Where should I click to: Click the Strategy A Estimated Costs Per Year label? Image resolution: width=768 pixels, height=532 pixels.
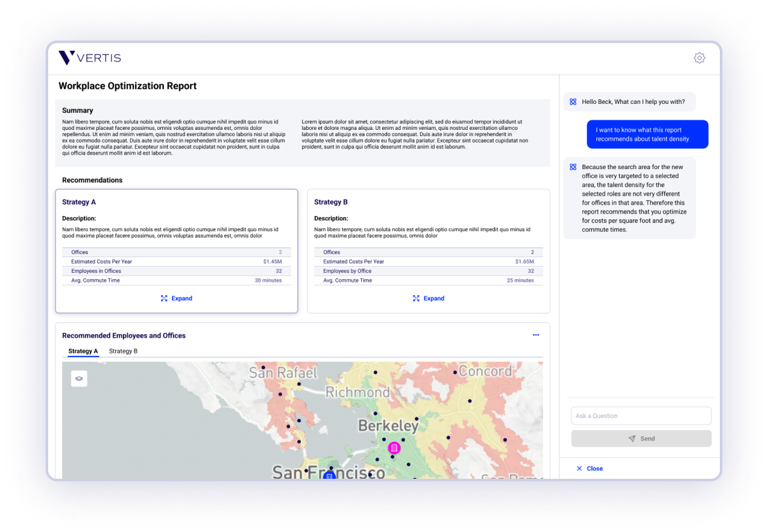[101, 262]
